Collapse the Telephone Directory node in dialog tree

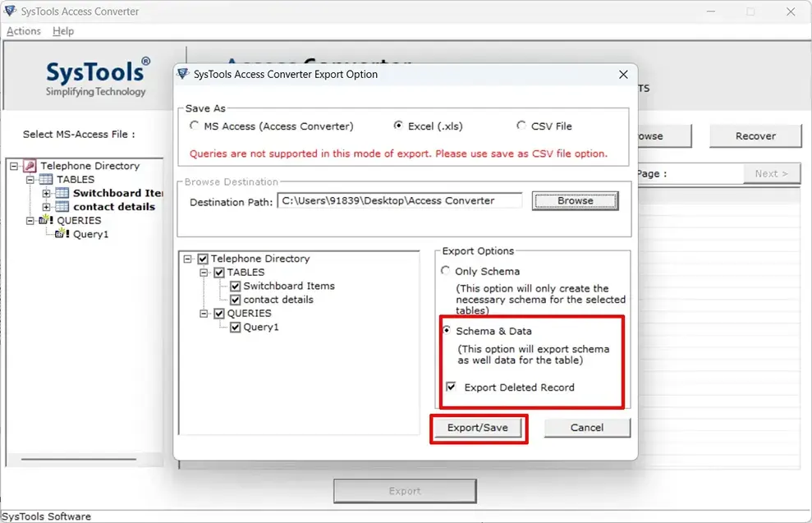tap(189, 259)
